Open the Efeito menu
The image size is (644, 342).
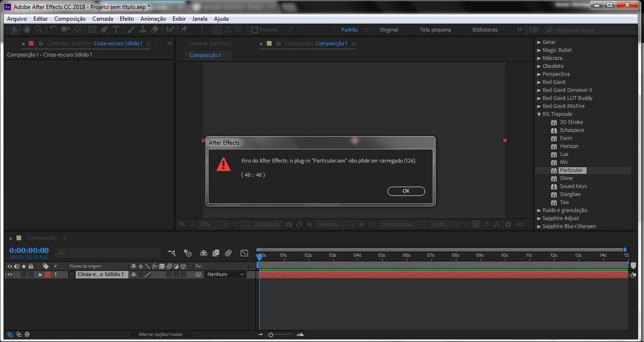127,19
